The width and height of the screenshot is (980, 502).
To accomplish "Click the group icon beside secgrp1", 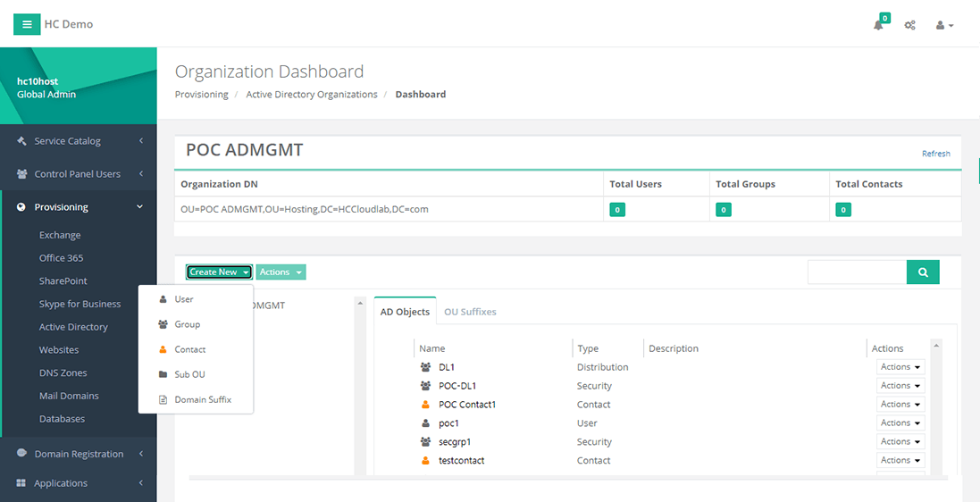I will pyautogui.click(x=425, y=441).
